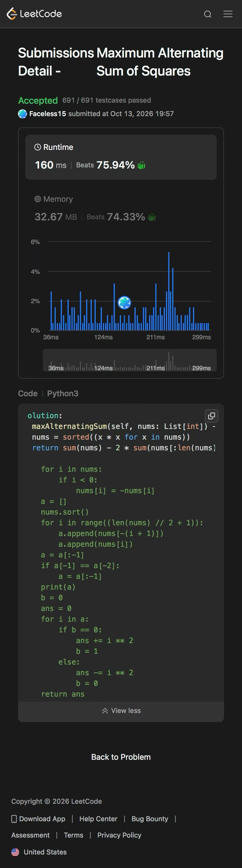Collapse code with View less
Viewport: 242px width, 868px height.
121,711
